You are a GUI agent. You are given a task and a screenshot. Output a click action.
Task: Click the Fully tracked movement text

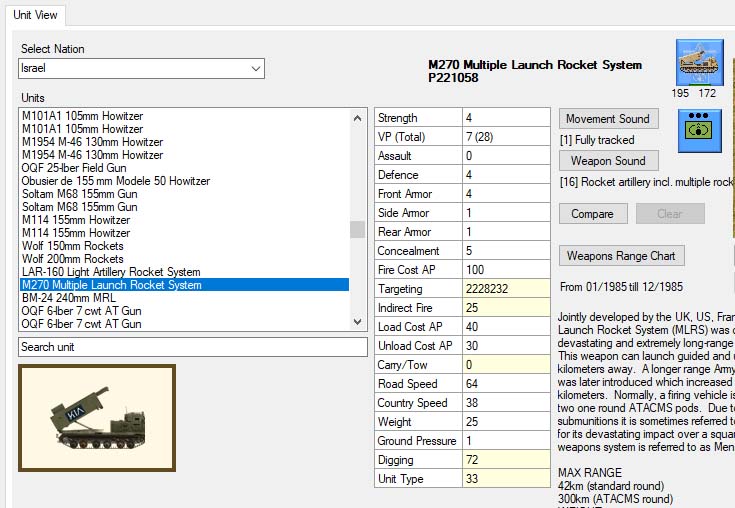point(597,140)
